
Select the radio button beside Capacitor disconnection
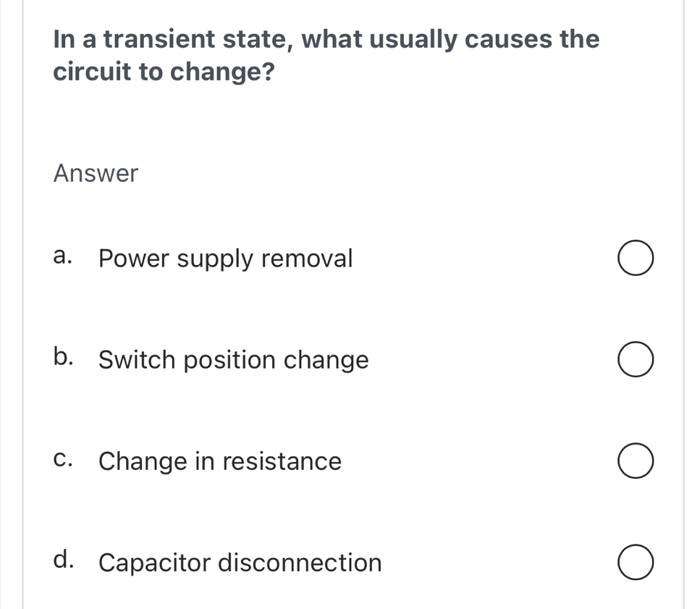[x=635, y=562]
